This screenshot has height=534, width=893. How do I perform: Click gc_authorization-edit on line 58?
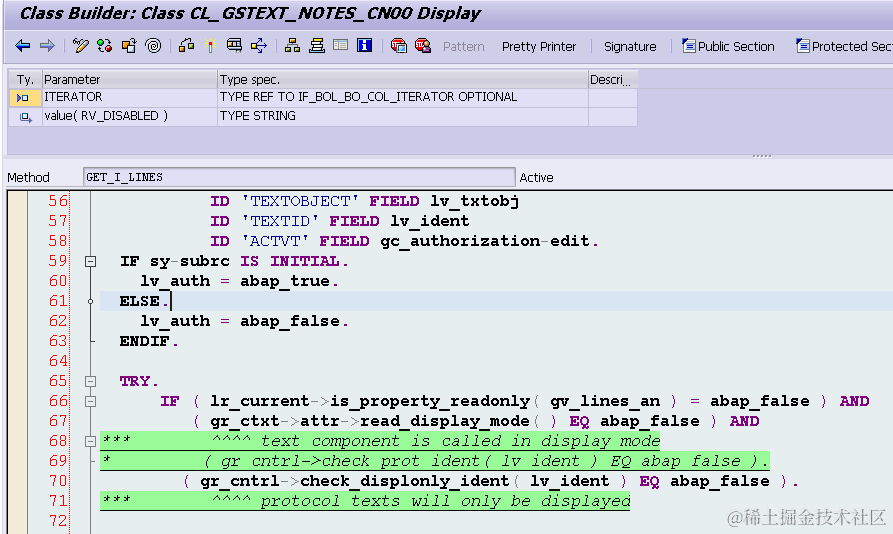(485, 241)
